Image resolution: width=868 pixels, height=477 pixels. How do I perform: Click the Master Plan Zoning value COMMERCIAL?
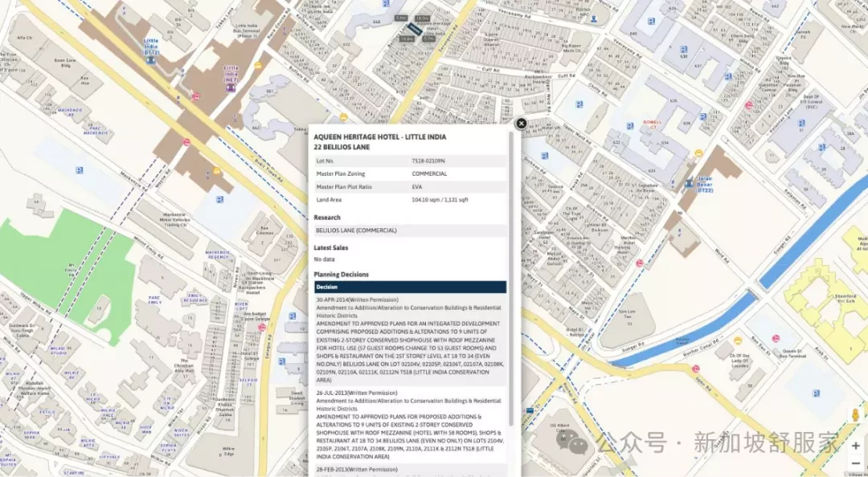click(x=429, y=173)
